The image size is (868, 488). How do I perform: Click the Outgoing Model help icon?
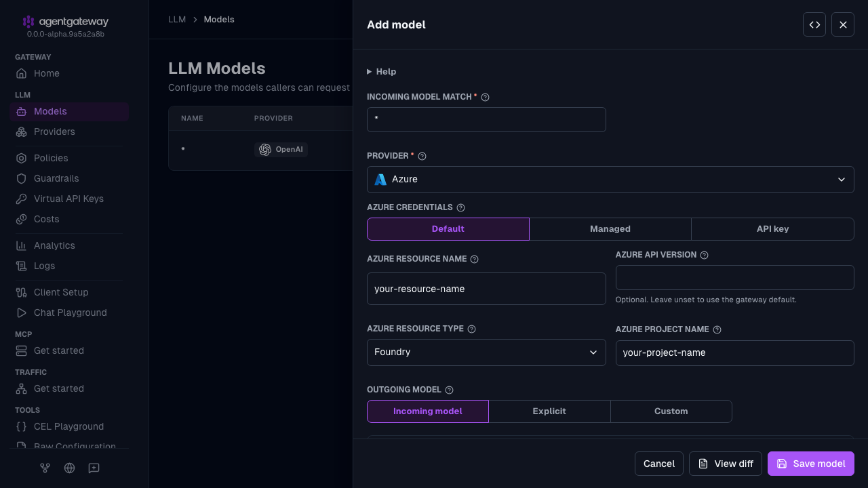[x=449, y=390]
